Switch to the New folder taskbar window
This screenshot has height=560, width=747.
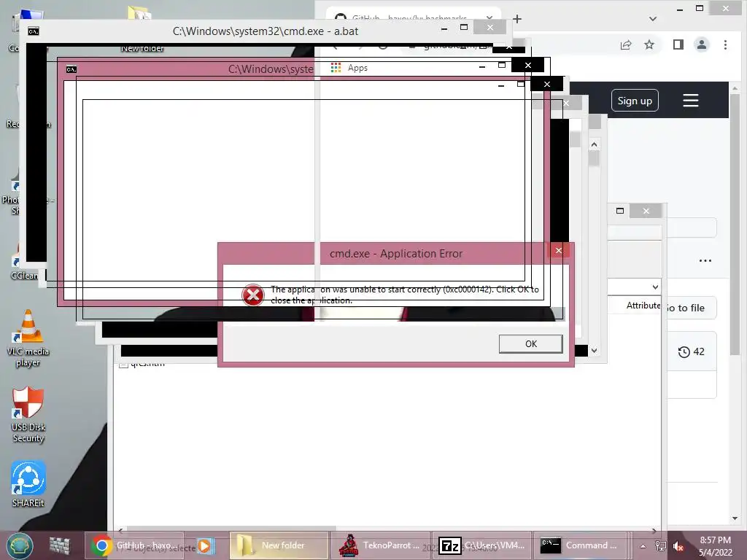coord(279,545)
